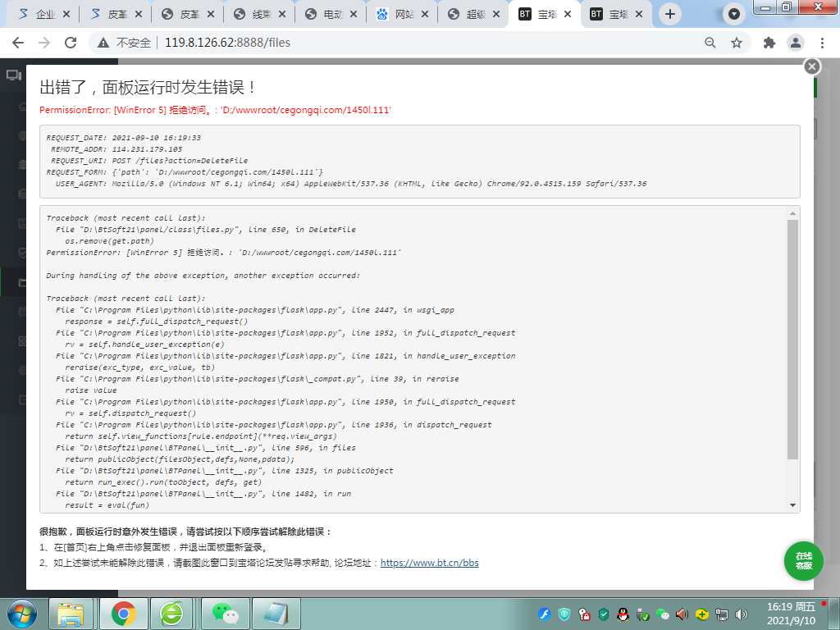
Task: Click 'result = eval(fun)' traceback line
Action: pyautogui.click(x=107, y=505)
